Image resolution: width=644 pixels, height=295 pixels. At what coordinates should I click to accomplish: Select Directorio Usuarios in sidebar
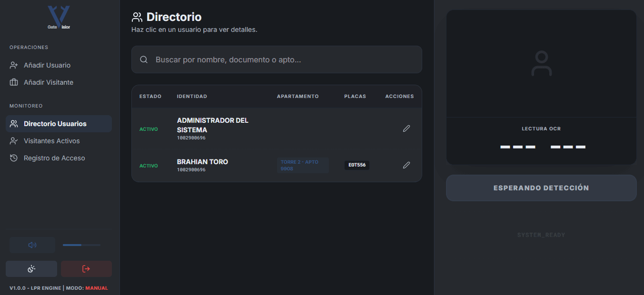pyautogui.click(x=59, y=124)
